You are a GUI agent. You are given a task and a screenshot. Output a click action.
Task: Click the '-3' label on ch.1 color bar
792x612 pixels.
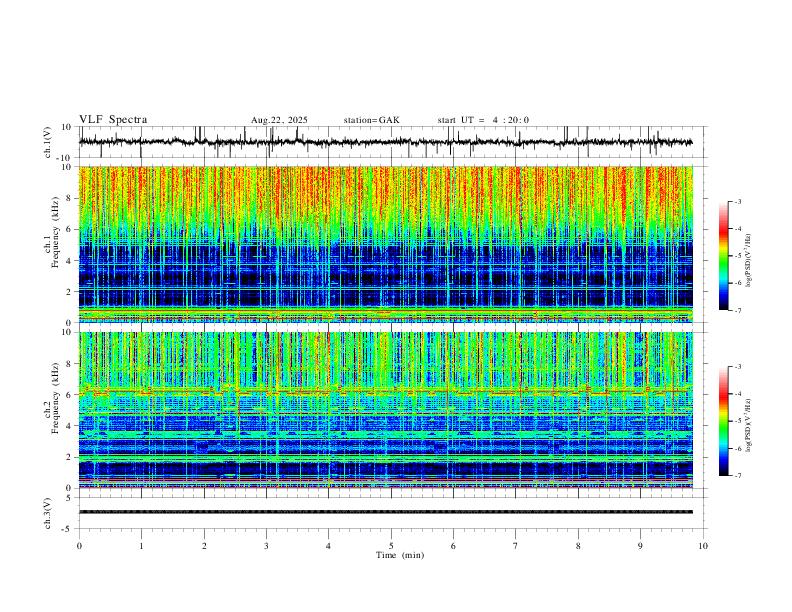tap(738, 202)
